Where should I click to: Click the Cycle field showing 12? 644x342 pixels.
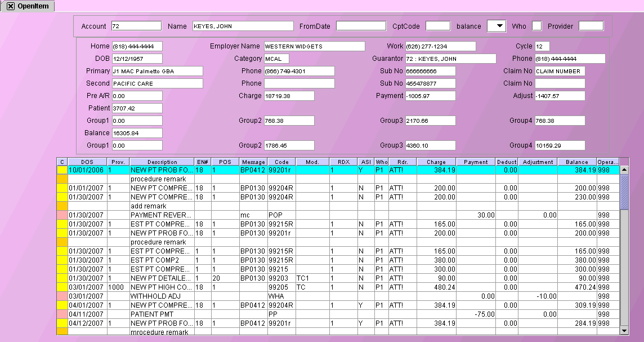(542, 46)
